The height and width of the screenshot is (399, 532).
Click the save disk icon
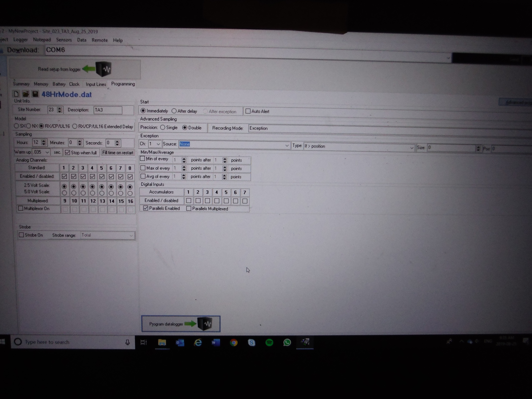pyautogui.click(x=35, y=94)
